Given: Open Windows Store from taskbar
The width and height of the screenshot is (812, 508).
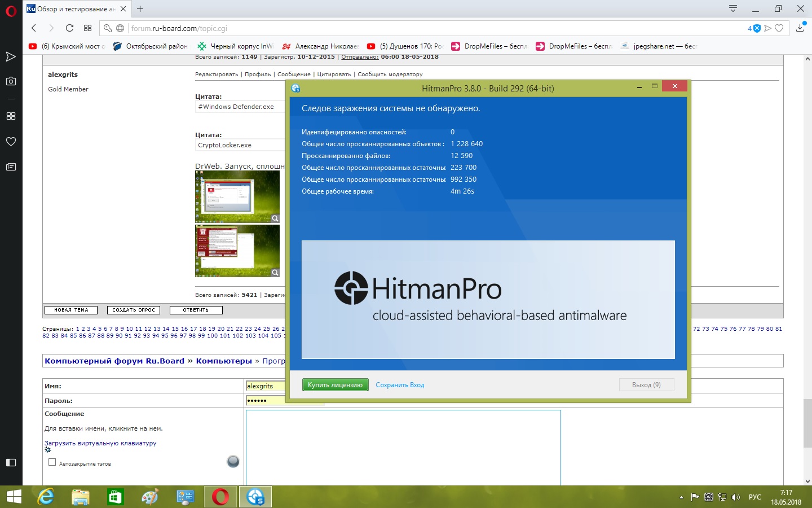Looking at the screenshot, I should [x=116, y=497].
